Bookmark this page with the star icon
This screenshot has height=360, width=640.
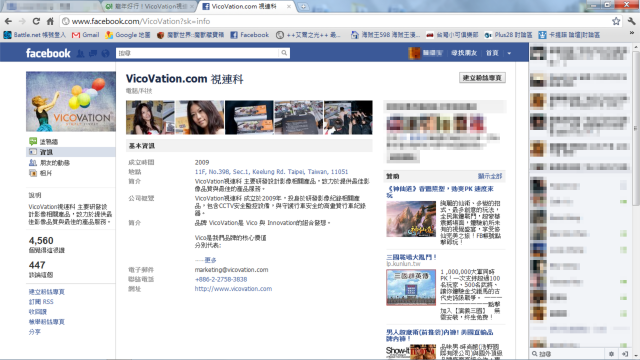tap(616, 21)
